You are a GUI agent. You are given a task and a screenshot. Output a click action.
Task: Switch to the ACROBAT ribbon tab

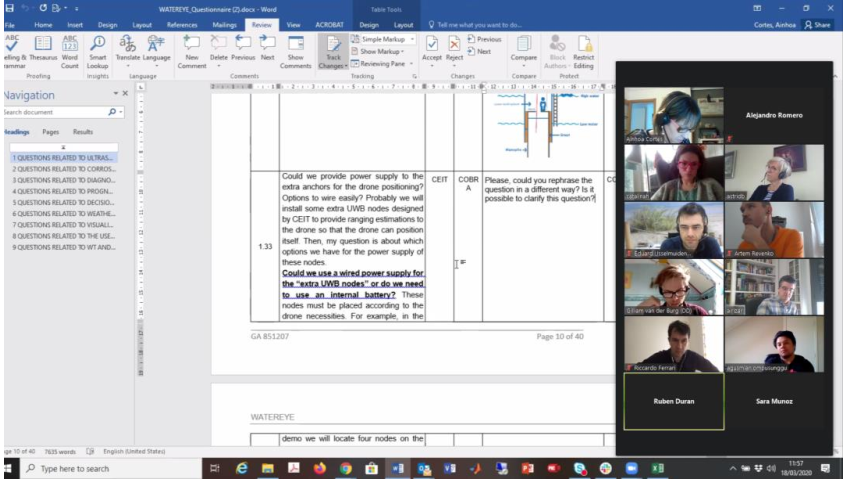pyautogui.click(x=329, y=25)
